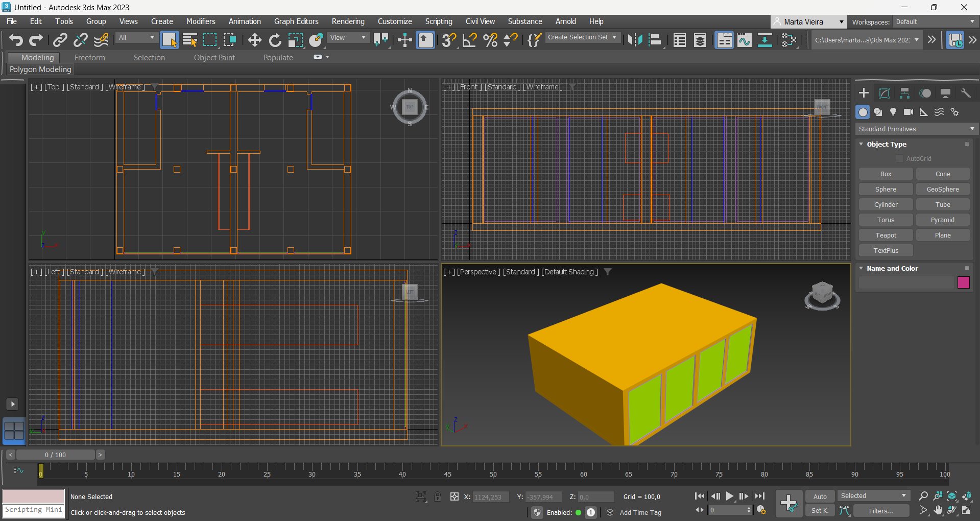
Task: Click the Cylinder primitive button
Action: (886, 204)
